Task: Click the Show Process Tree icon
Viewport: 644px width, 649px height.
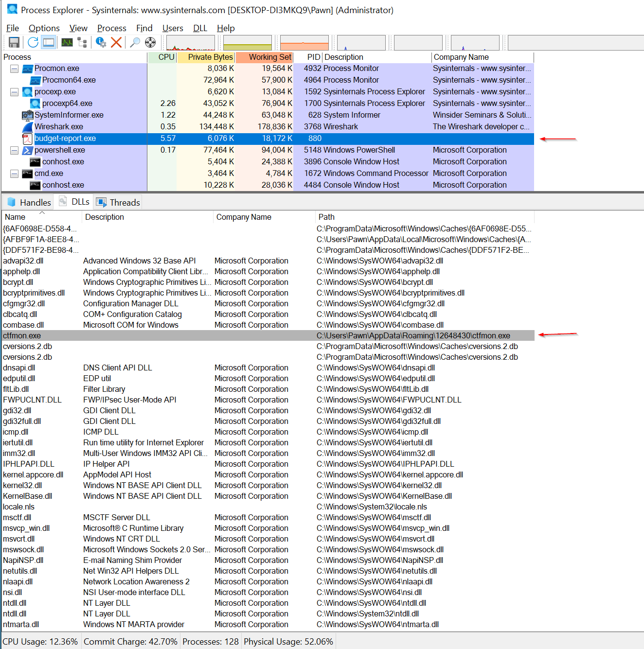Action: pos(82,42)
